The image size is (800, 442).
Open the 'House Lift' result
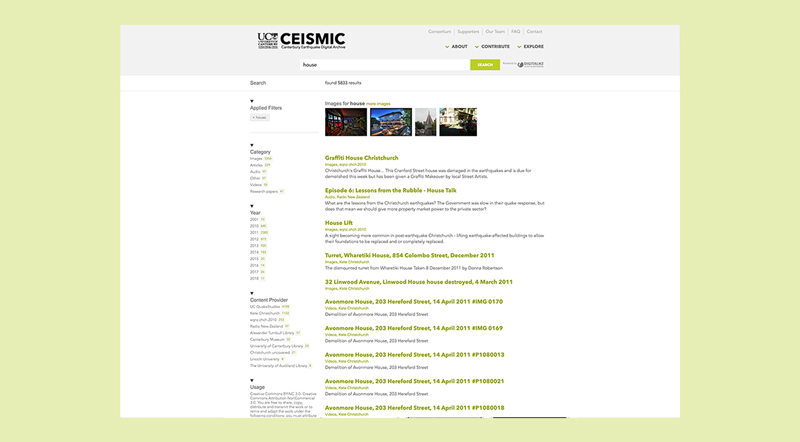tap(339, 223)
